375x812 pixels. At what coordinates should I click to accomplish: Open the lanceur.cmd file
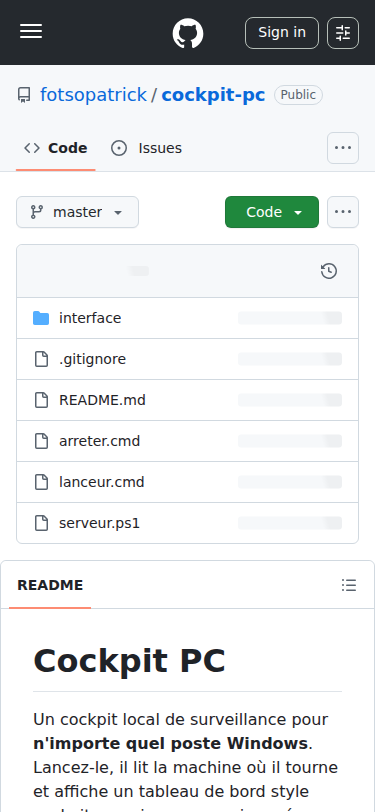[102, 482]
